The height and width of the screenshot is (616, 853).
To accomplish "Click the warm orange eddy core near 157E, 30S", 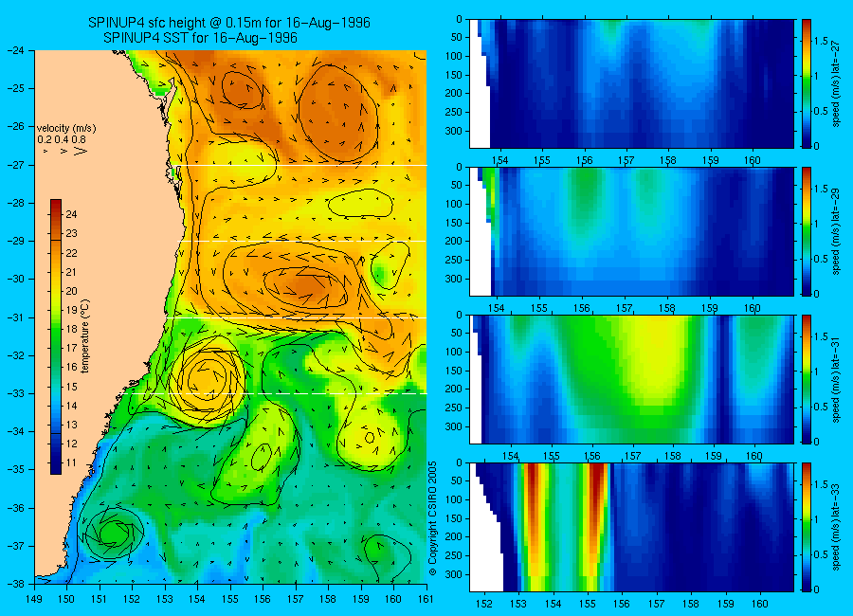I will click(304, 285).
